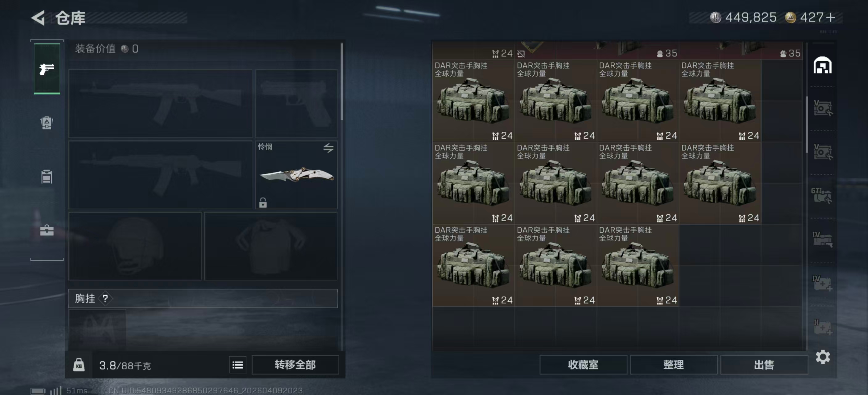Click the 出售 sell button
The width and height of the screenshot is (868, 395).
pos(764,365)
